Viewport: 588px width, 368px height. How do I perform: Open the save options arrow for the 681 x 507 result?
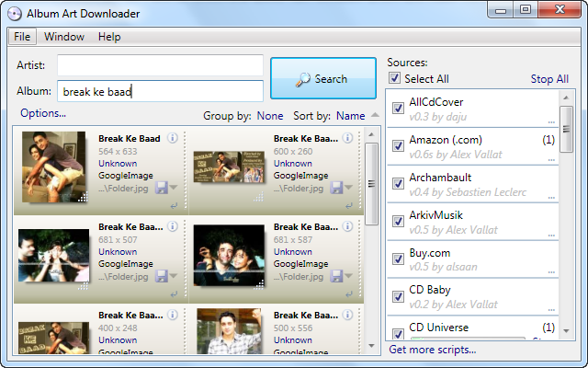tap(174, 276)
